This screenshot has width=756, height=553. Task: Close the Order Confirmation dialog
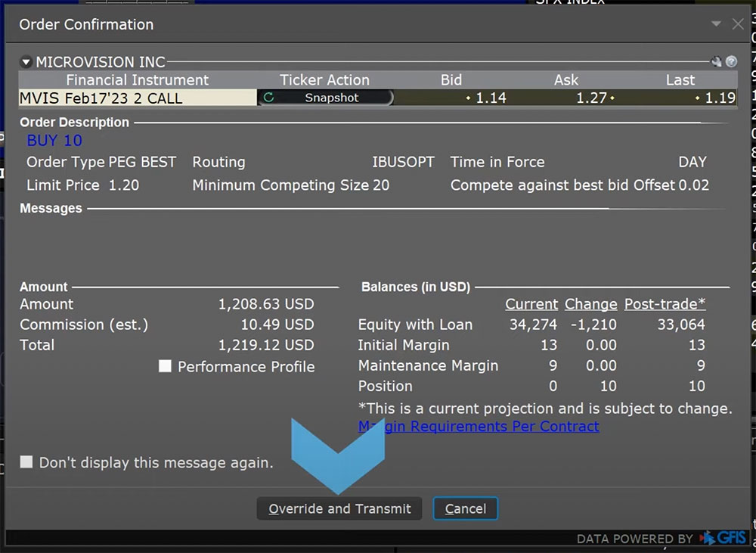739,24
